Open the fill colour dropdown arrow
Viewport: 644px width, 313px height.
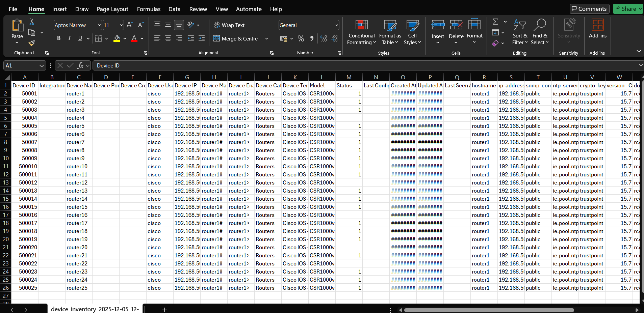point(125,39)
